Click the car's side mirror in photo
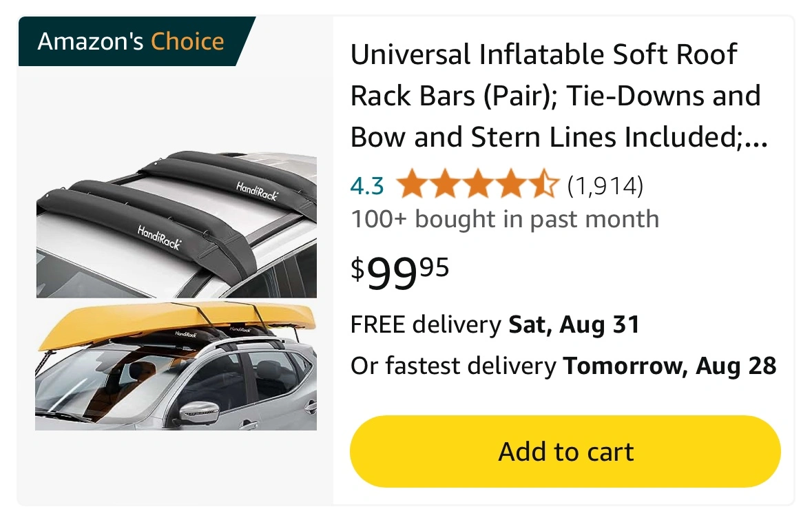 (x=199, y=413)
